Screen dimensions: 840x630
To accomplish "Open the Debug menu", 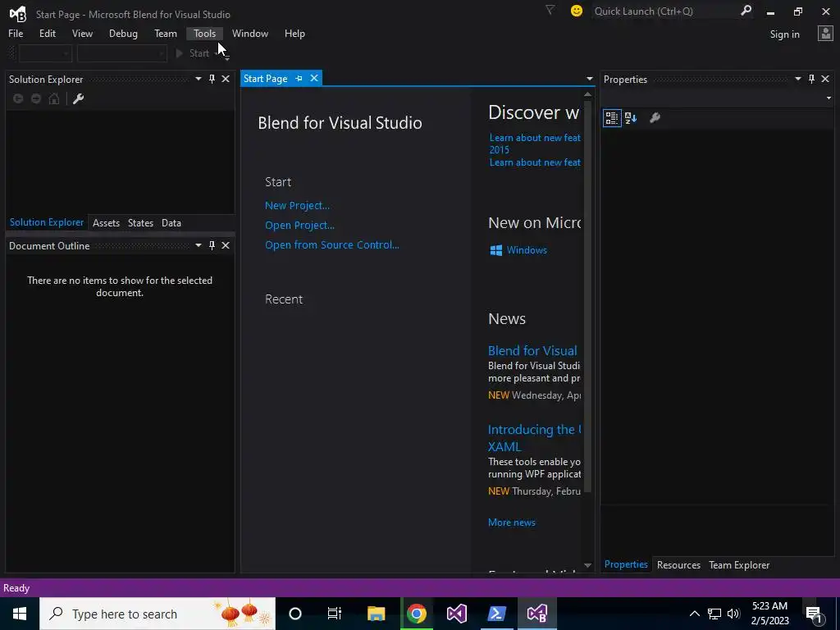I will [123, 34].
